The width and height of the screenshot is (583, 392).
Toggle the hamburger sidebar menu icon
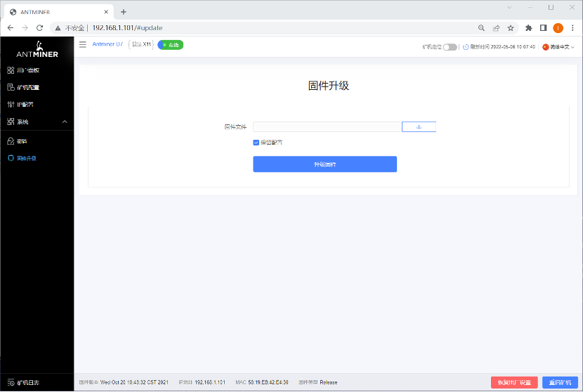click(x=83, y=45)
